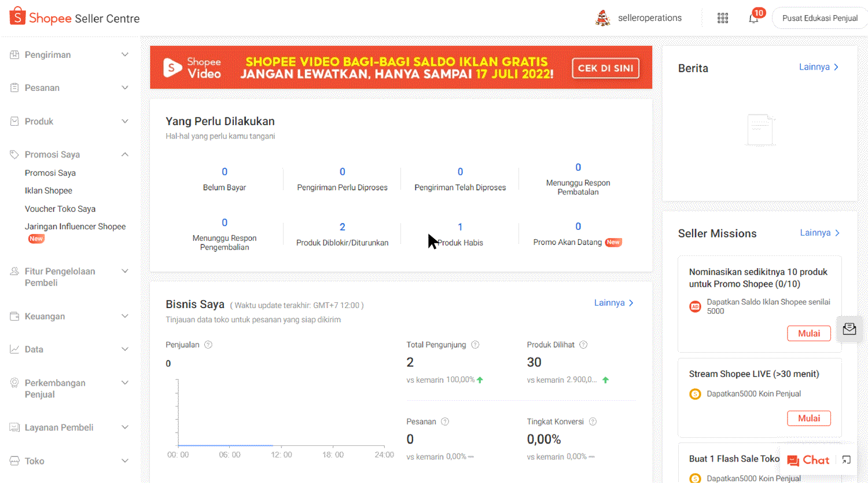Click the Penjualan help question icon
The image size is (868, 483).
click(208, 345)
